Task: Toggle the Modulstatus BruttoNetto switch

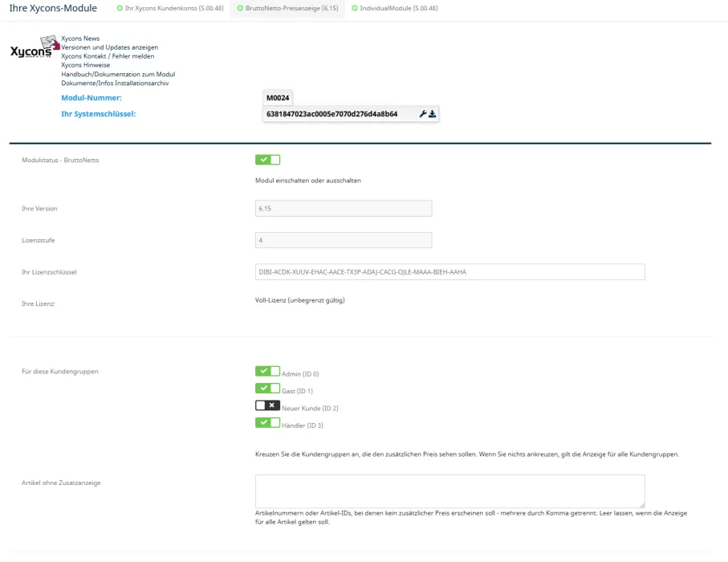Action: (x=267, y=160)
